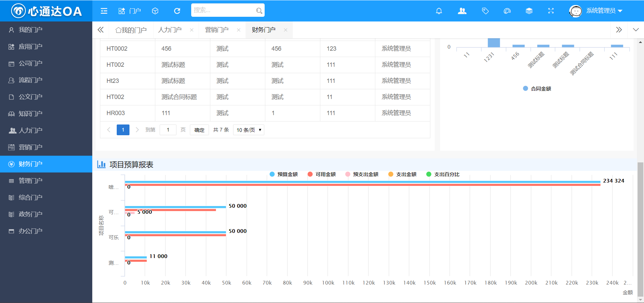This screenshot has height=303, width=644.
Task: Open 公文门户 in the sidebar
Action: [x=46, y=97]
